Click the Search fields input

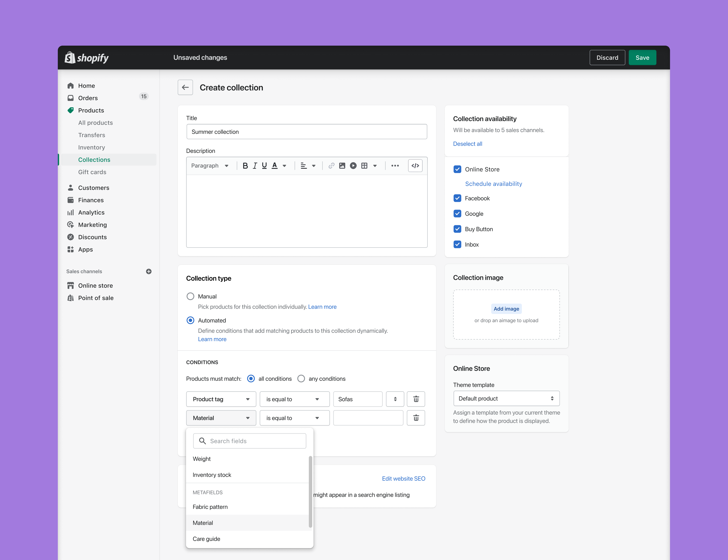(x=250, y=441)
